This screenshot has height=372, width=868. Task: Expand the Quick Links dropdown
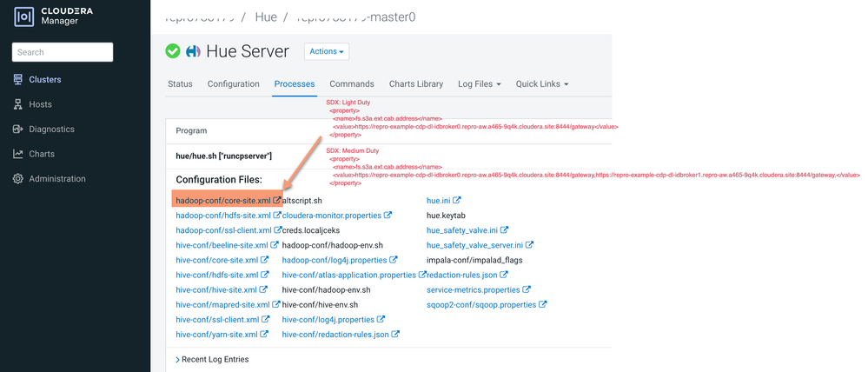[x=542, y=84]
